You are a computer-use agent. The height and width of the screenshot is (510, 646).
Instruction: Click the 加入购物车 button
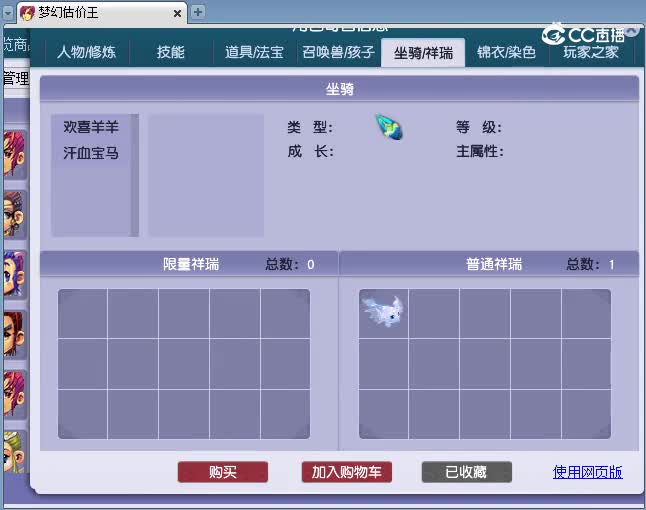tap(346, 472)
